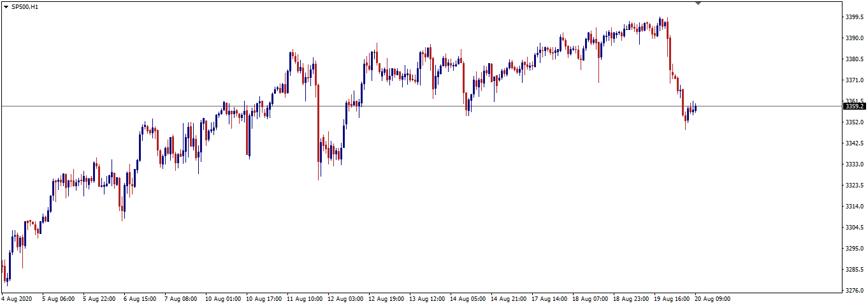
Task: Open the SP500,H1 chart dropdown arrow
Action: (x=6, y=6)
